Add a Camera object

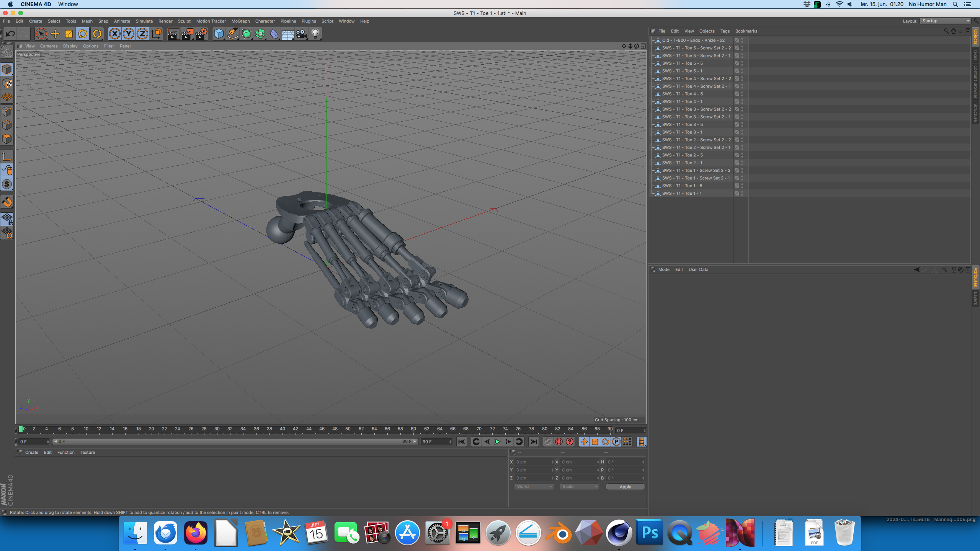click(302, 34)
